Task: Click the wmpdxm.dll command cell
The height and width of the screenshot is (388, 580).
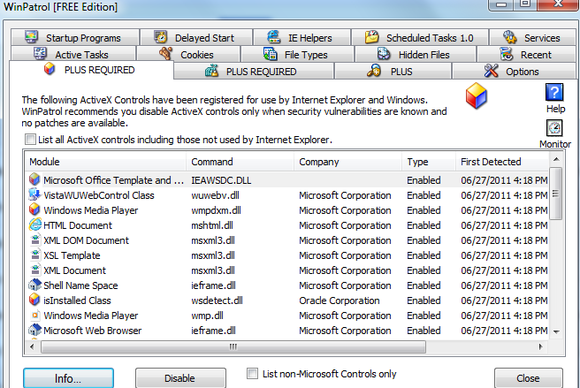Action: [216, 210]
